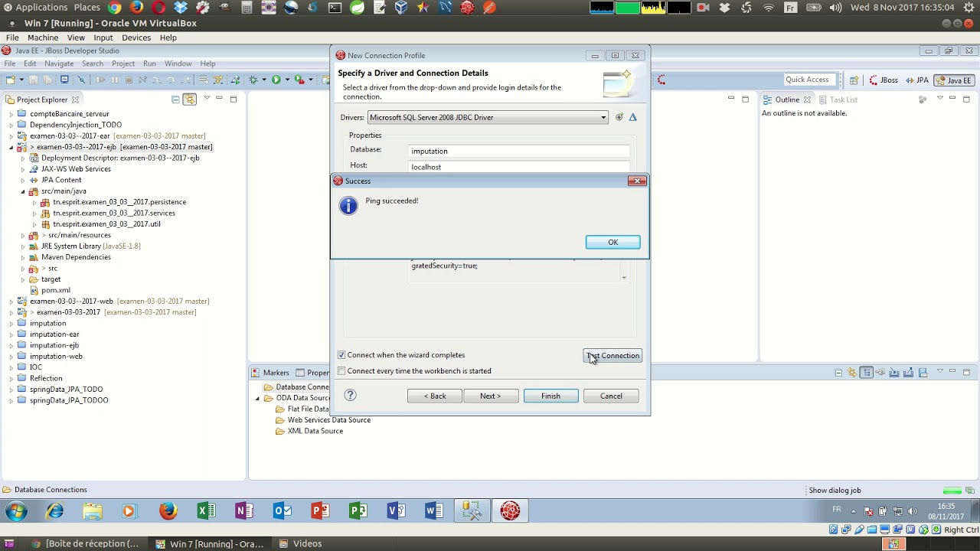
Task: Click the New Driver Definition icon
Action: tap(619, 117)
